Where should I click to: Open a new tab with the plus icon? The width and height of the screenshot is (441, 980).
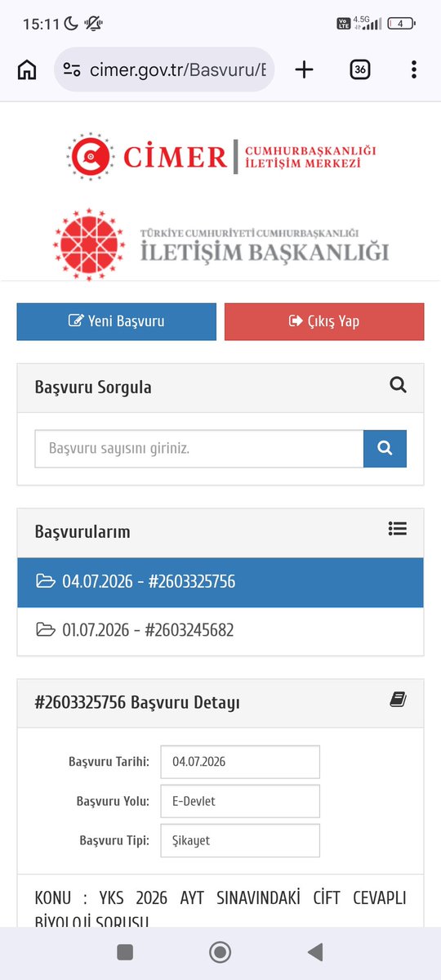pyautogui.click(x=304, y=70)
